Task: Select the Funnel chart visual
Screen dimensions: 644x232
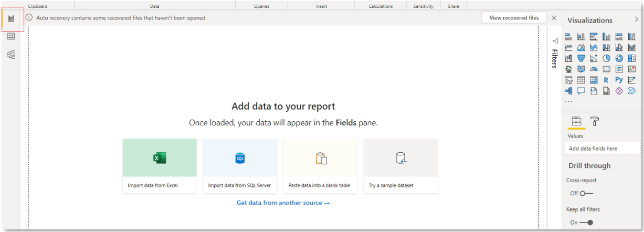Action: [581, 58]
